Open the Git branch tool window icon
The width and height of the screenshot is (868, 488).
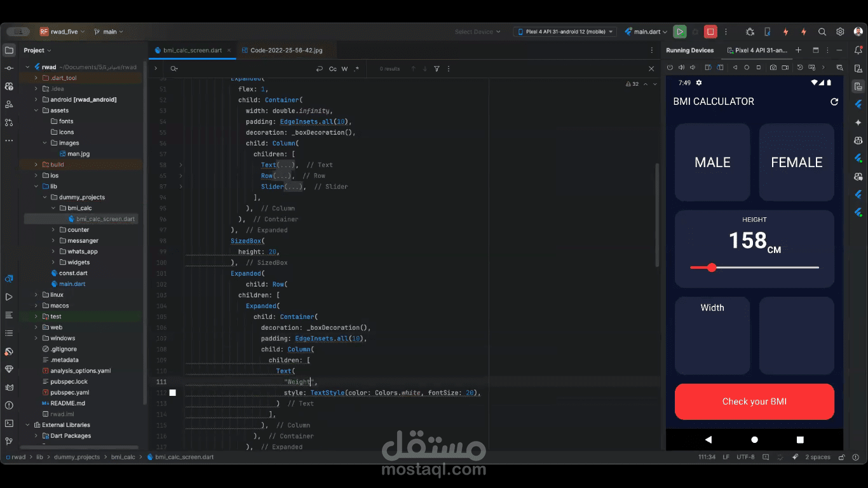click(x=9, y=441)
